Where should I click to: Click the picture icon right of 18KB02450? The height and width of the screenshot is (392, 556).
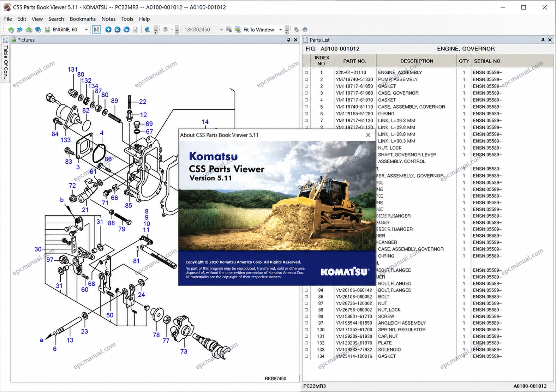pos(229,30)
